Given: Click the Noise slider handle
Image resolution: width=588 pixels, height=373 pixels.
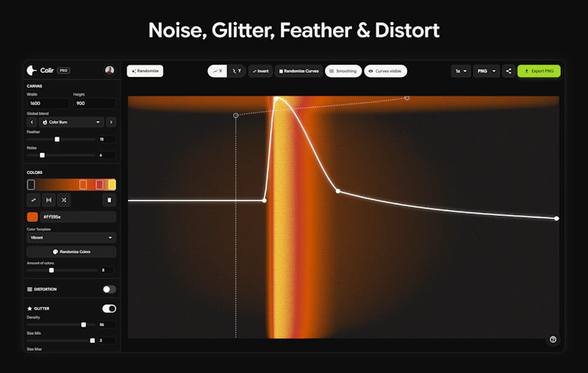Looking at the screenshot, I should pyautogui.click(x=43, y=155).
